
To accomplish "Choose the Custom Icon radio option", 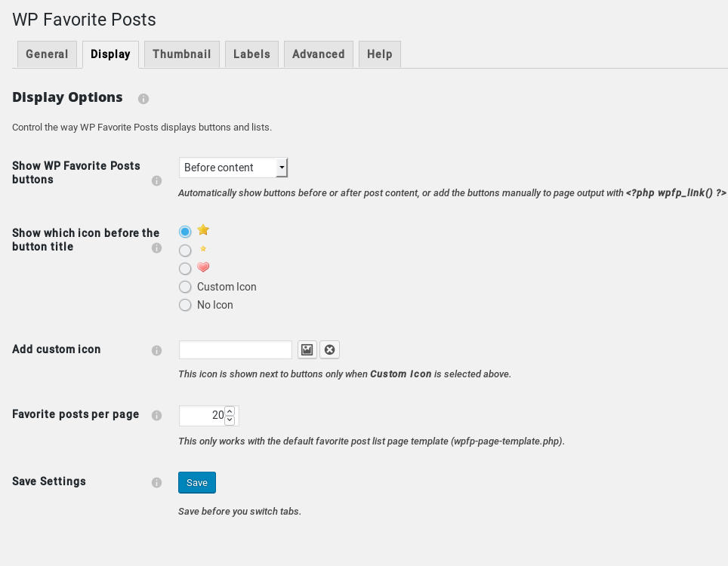I will [x=185, y=288].
